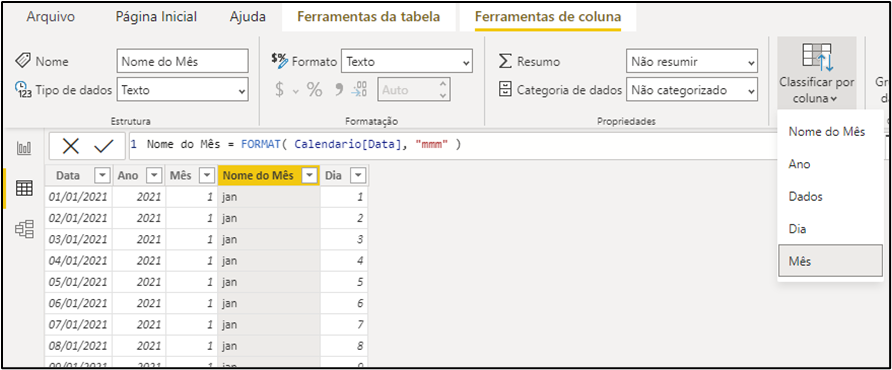Open the Report view icon in sidebar

point(24,149)
